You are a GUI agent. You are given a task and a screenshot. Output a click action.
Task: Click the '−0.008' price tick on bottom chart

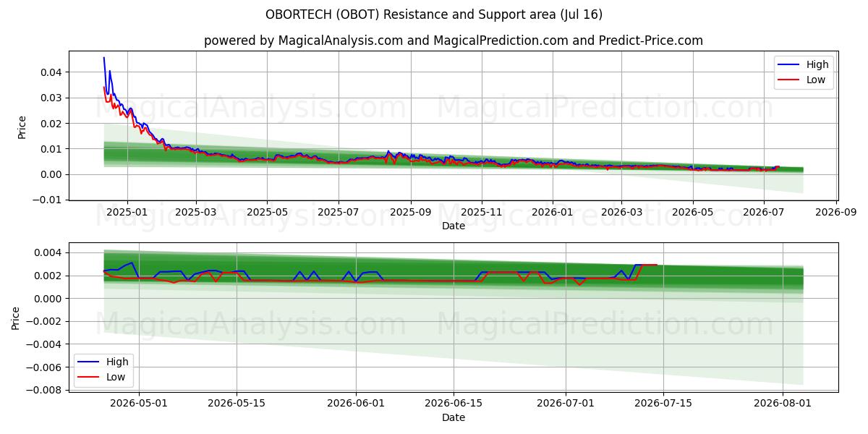click(46, 390)
